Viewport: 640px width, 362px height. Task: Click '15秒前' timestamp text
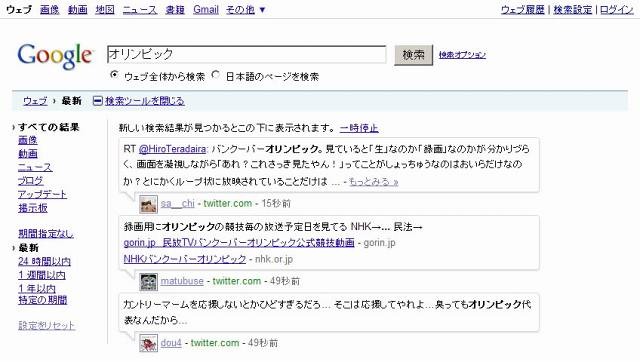[x=276, y=203]
